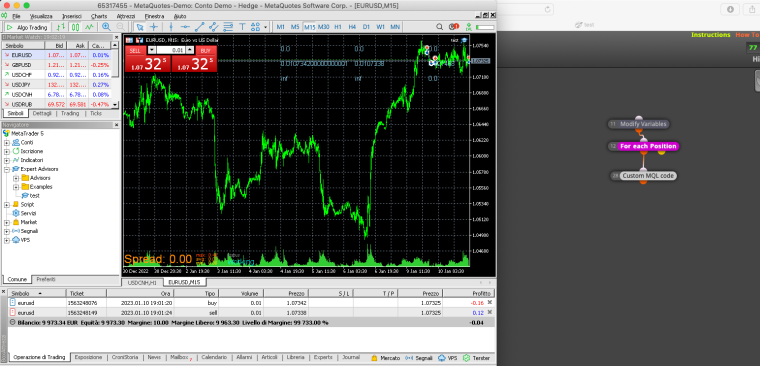Set timeframe to W1

(380, 27)
